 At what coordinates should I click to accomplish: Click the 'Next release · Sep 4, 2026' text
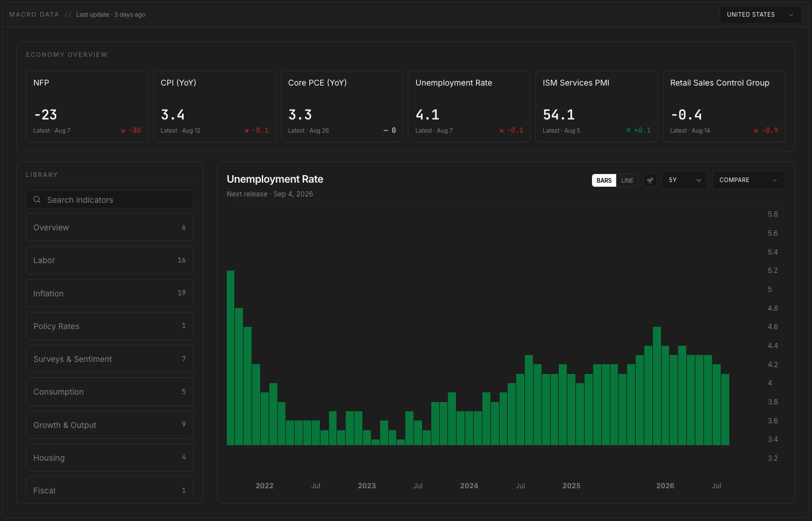click(x=270, y=194)
